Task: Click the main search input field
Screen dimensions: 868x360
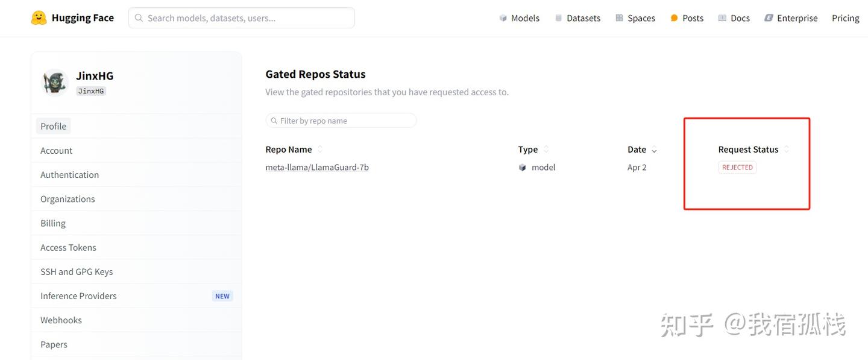Action: (241, 17)
